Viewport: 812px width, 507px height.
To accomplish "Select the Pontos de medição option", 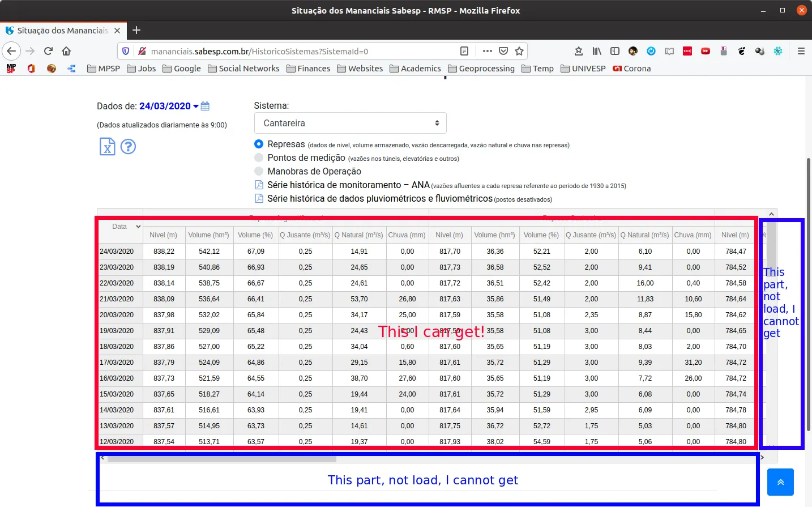I will click(259, 157).
